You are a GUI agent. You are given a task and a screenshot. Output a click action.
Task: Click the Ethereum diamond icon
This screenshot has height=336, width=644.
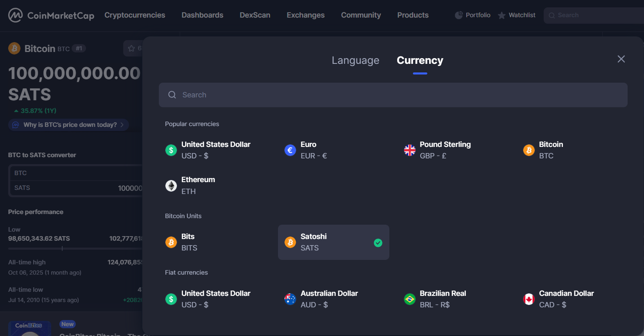click(171, 185)
